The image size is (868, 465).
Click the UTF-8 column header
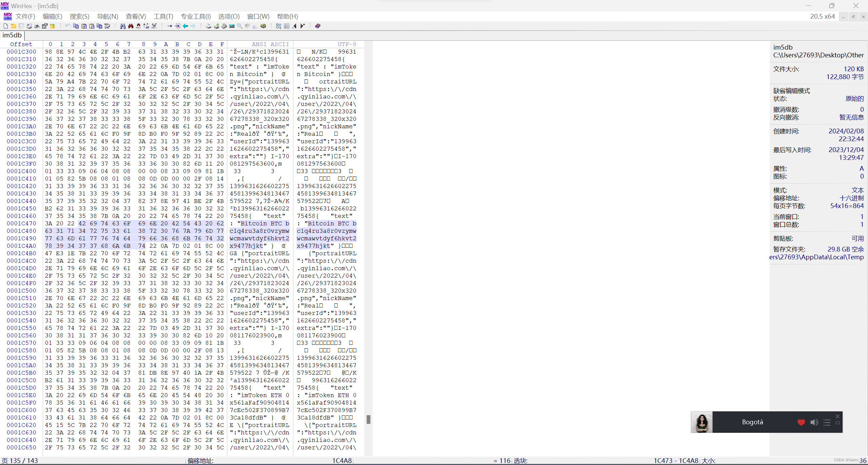(x=347, y=44)
